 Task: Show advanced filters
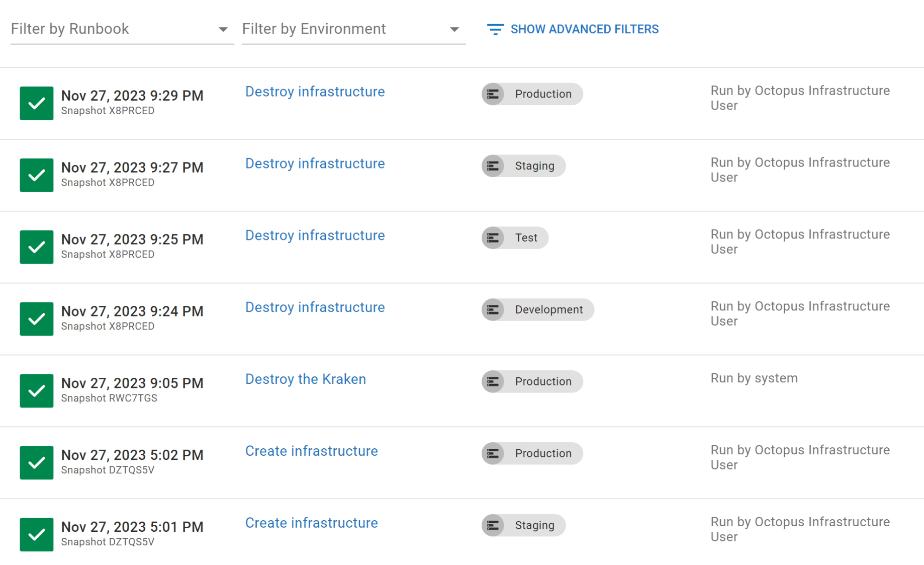[x=584, y=30]
